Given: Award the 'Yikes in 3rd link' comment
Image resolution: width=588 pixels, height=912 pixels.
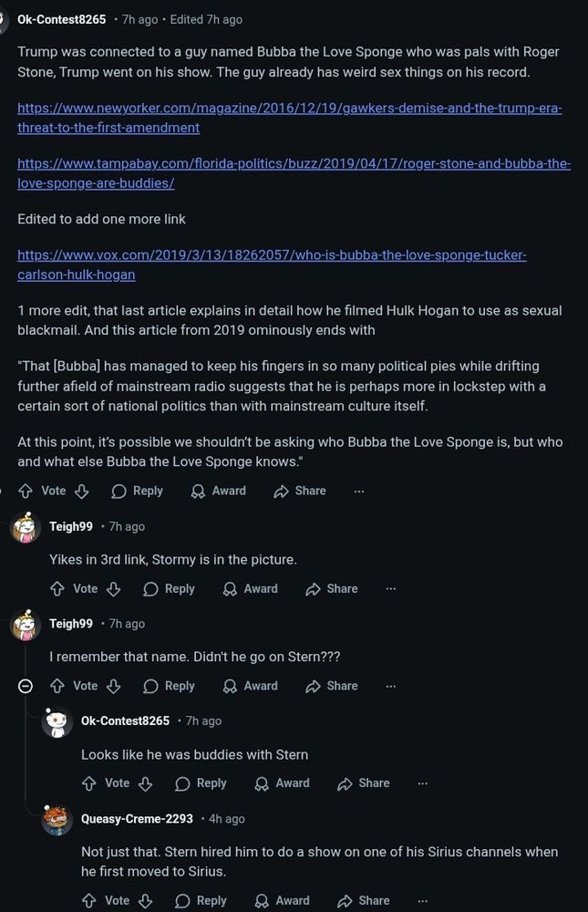Looking at the screenshot, I should coord(250,588).
